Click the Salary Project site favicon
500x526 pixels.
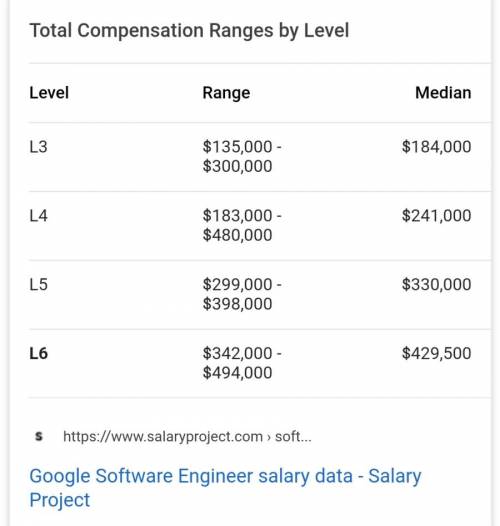point(39,436)
